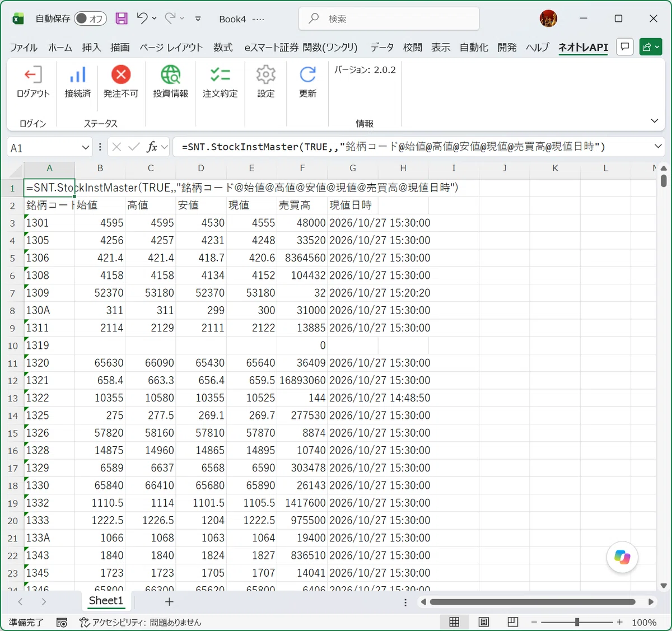Click the Redo arrow icon
This screenshot has height=631, width=672.
[170, 18]
